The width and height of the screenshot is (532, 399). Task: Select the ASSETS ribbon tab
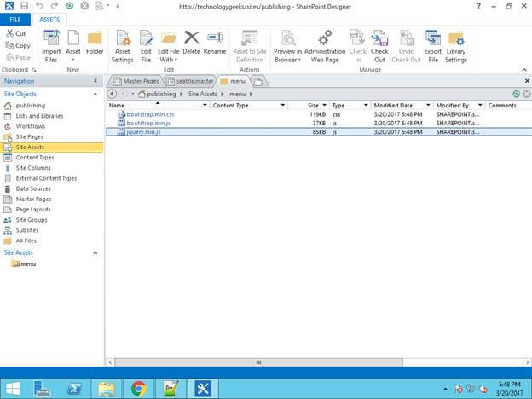pos(49,20)
